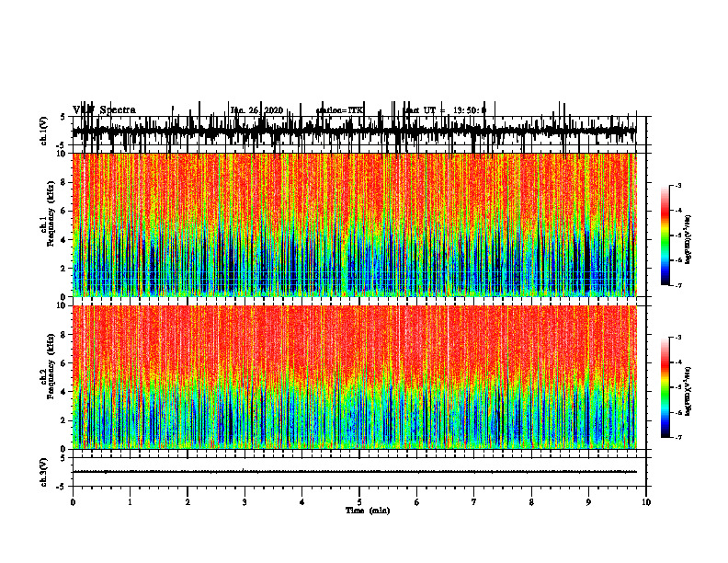Click inside the ch.1 spectrogram panel
The width and height of the screenshot is (728, 563).
pos(354,224)
